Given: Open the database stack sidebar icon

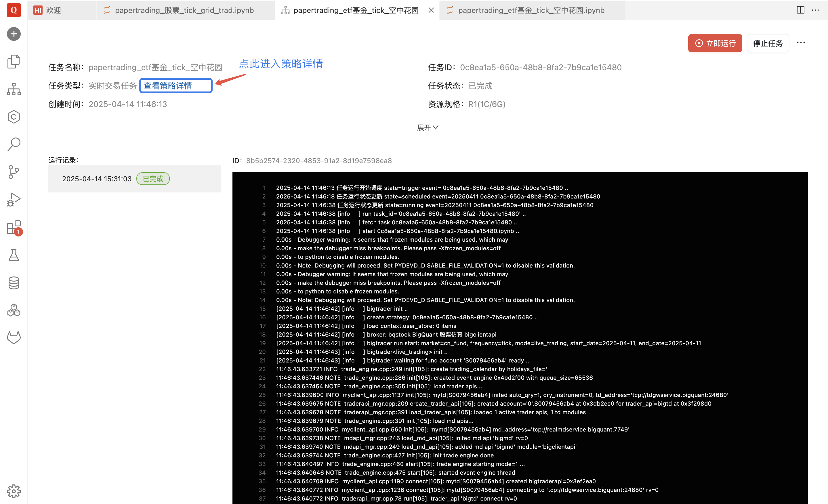Looking at the screenshot, I should [14, 283].
